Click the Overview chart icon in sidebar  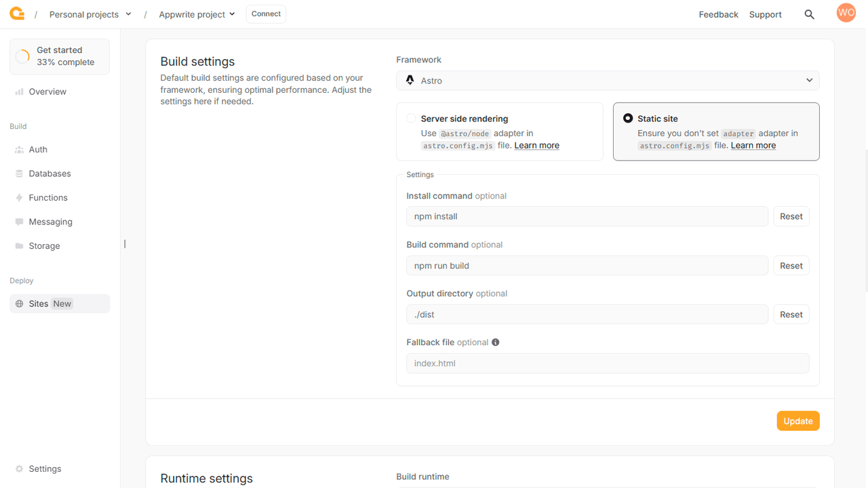point(19,91)
